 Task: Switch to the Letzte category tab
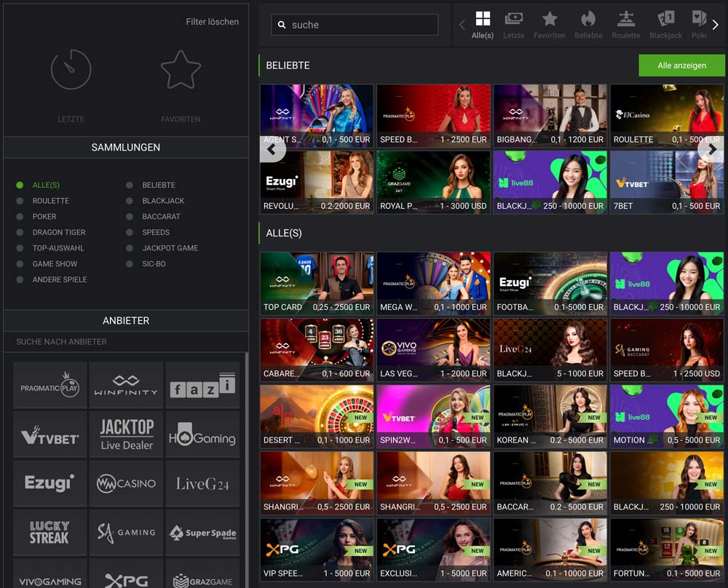[x=513, y=25]
